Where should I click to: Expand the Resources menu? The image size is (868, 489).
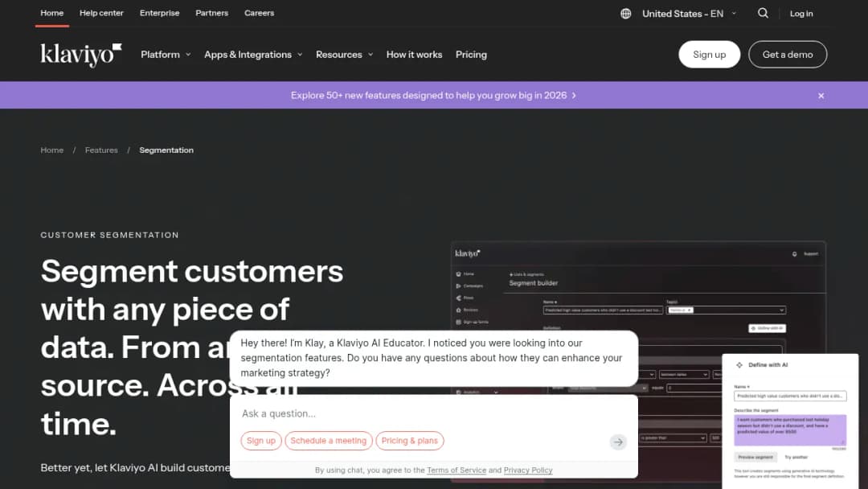point(344,55)
